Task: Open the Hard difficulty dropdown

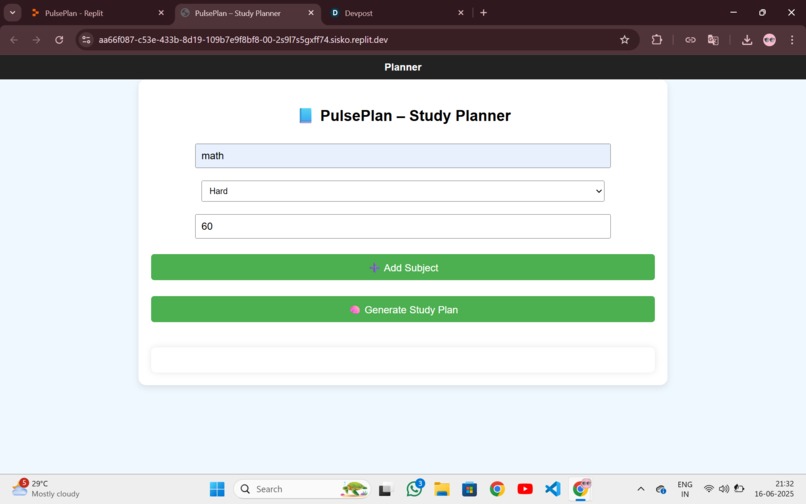Action: pyautogui.click(x=402, y=191)
